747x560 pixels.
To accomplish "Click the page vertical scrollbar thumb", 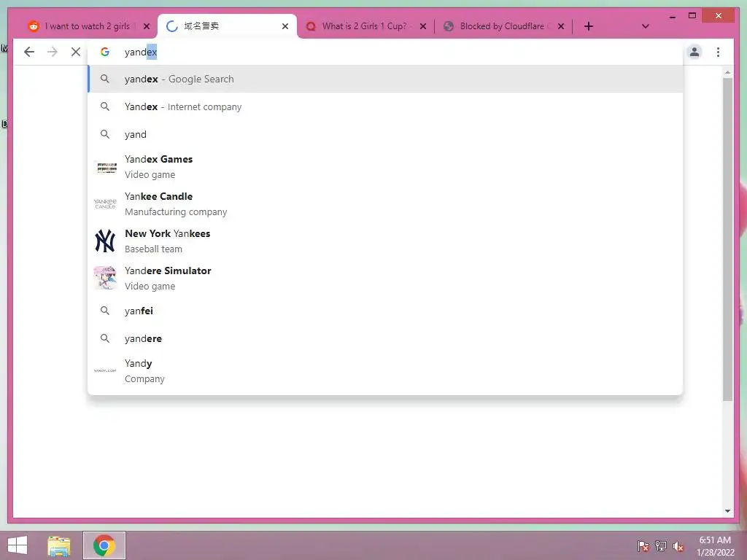I will [727, 239].
